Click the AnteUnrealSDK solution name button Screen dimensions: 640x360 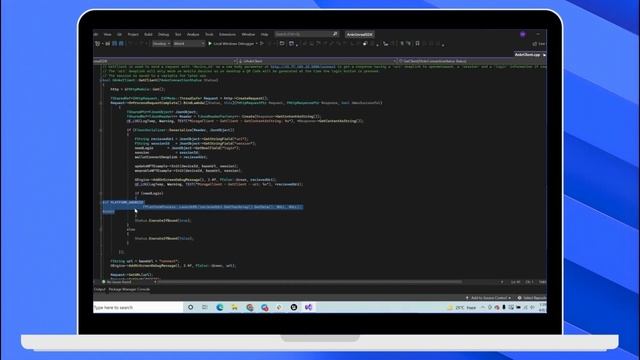[360, 35]
